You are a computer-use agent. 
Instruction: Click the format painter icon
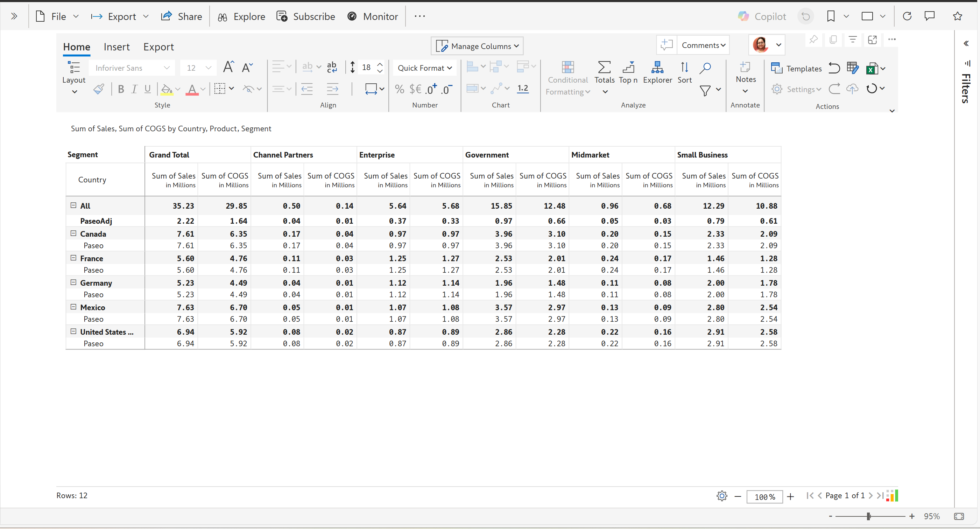[99, 89]
